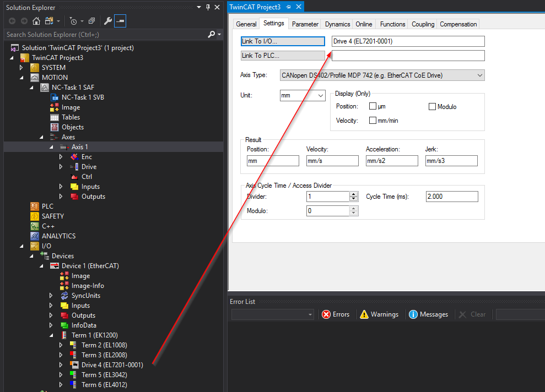Viewport: 545px width, 392px height.
Task: Select the NC-Task 1 SAF icon
Action: pos(45,88)
